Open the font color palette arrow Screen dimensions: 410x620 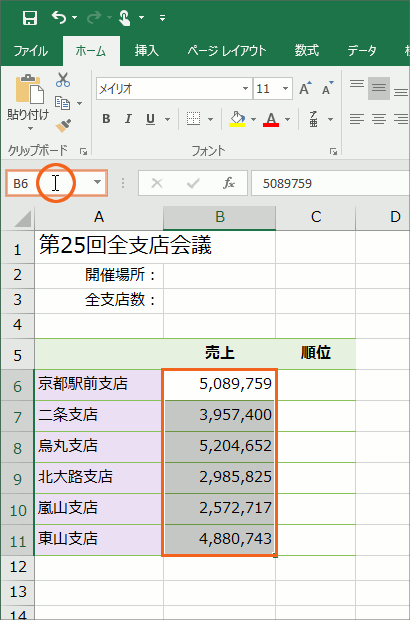pos(287,119)
